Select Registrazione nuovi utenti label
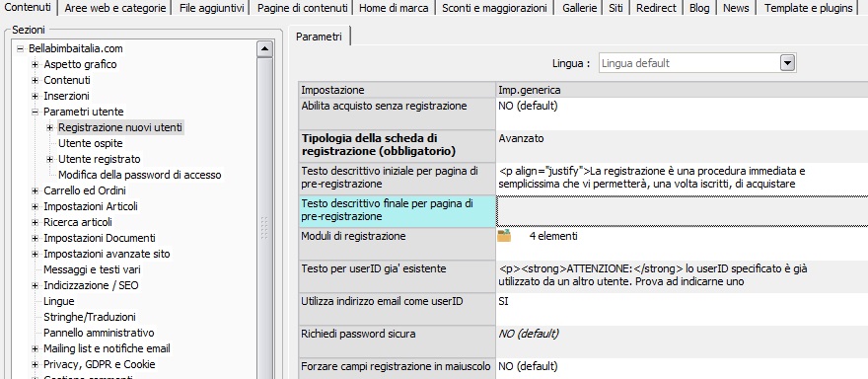 click(120, 127)
